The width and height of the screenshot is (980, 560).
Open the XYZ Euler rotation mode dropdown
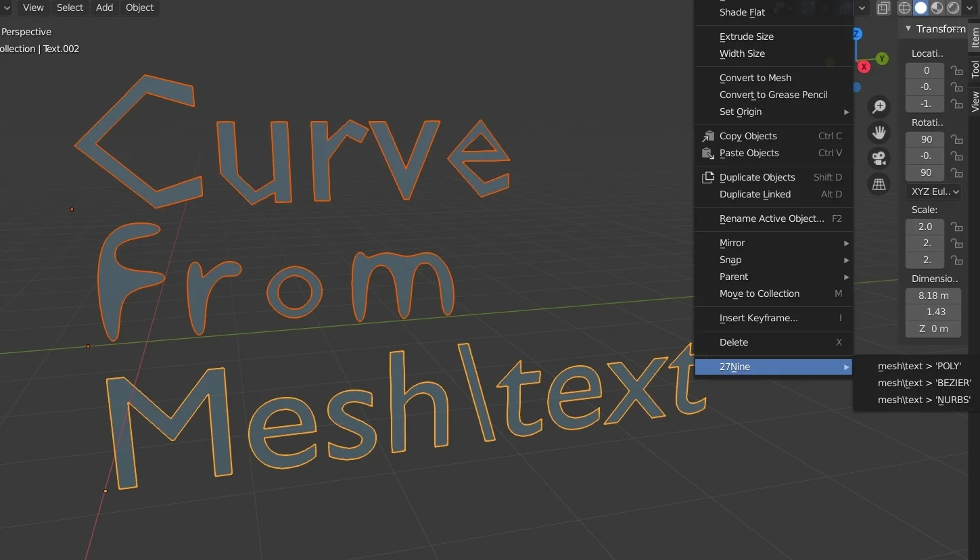pos(934,192)
